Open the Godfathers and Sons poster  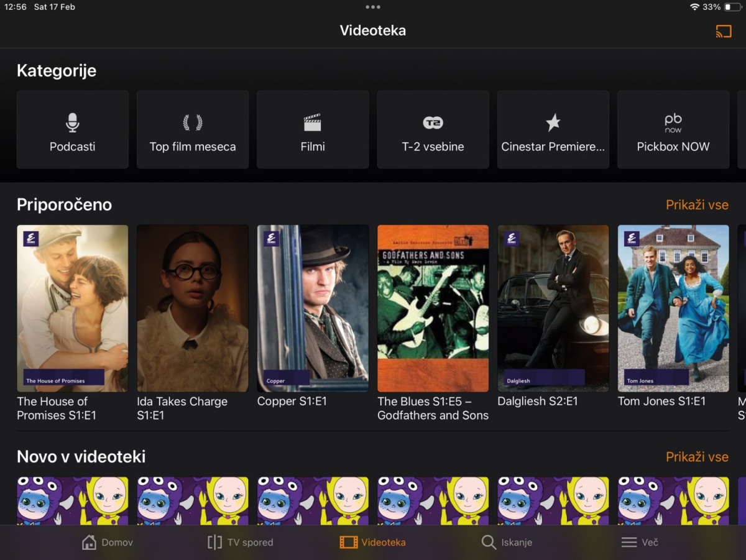click(x=433, y=308)
